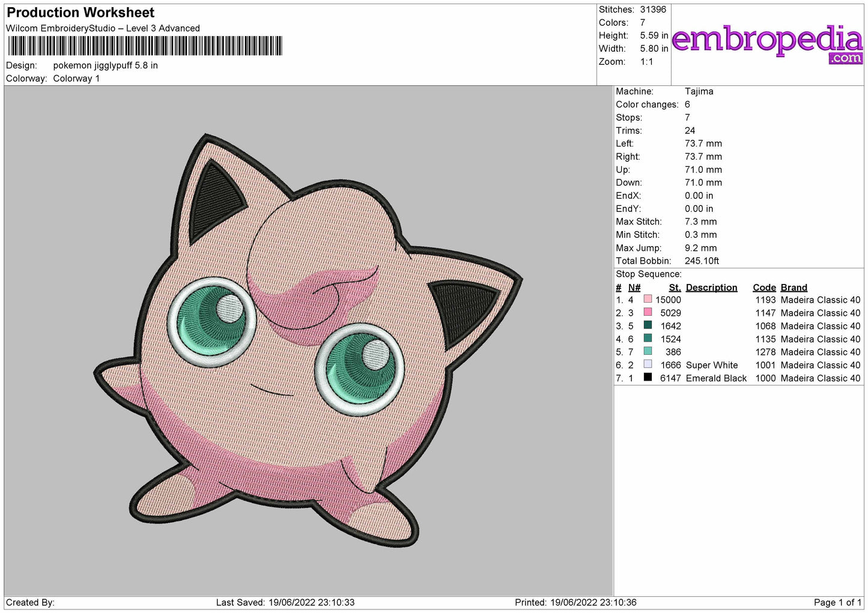This screenshot has width=868, height=613.
Task: Click the stitch count '31396'
Action: (653, 10)
